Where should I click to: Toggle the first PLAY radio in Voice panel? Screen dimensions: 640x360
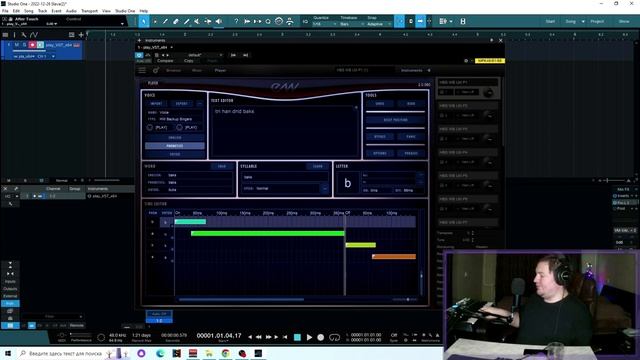tap(150, 127)
